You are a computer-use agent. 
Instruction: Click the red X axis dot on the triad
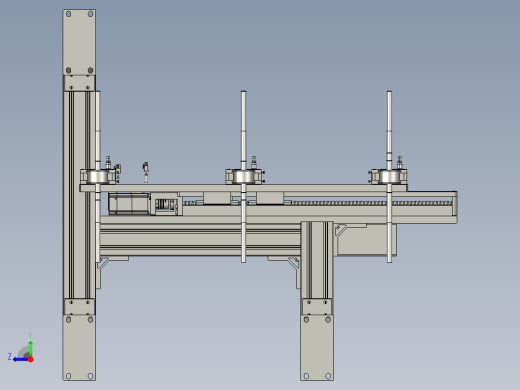click(x=31, y=359)
